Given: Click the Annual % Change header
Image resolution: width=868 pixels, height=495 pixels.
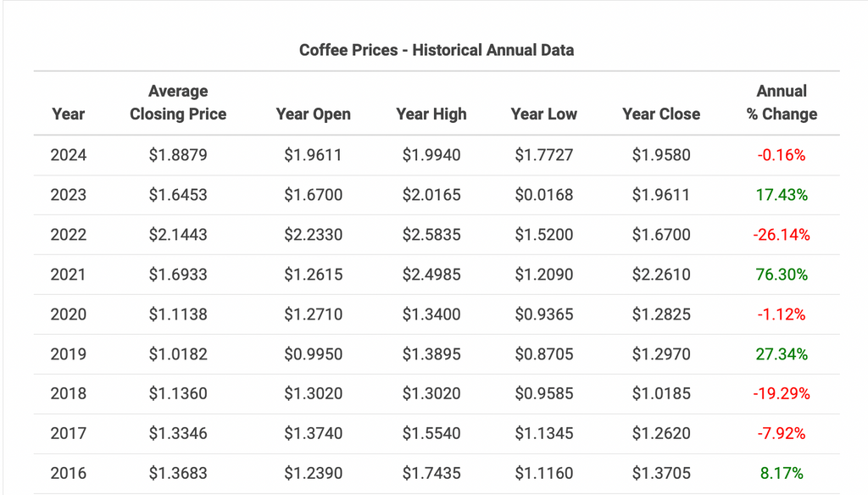Looking at the screenshot, I should coord(782,103).
